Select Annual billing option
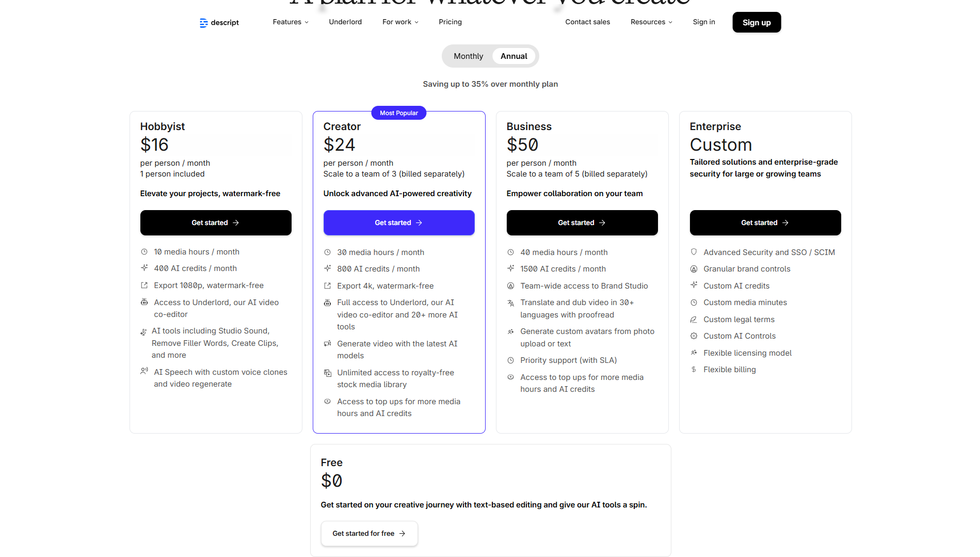 tap(513, 56)
